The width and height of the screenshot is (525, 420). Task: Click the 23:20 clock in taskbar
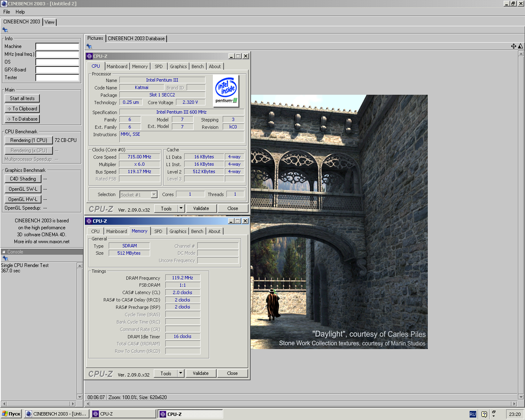pyautogui.click(x=515, y=414)
